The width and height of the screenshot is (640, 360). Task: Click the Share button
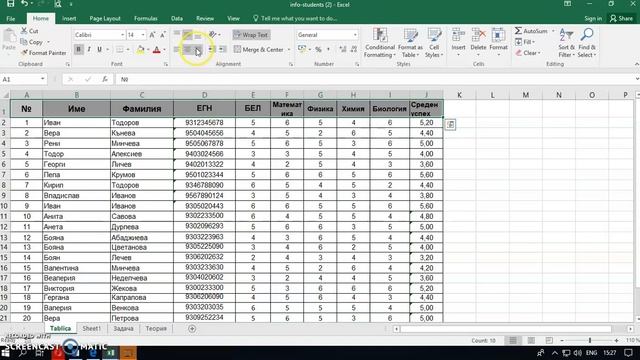pos(621,18)
